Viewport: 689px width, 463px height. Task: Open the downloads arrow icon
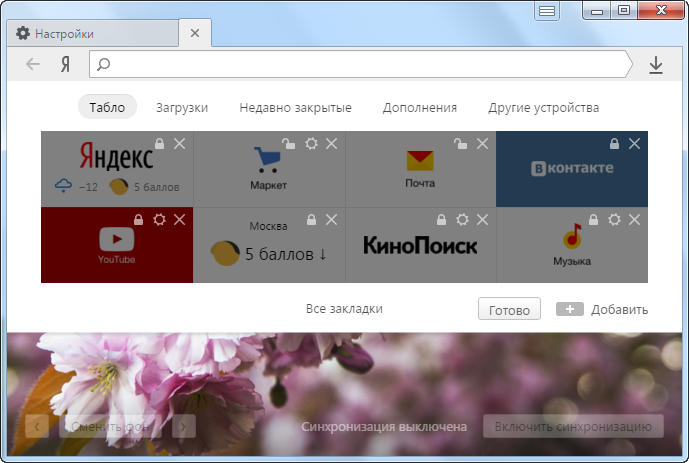[x=656, y=65]
